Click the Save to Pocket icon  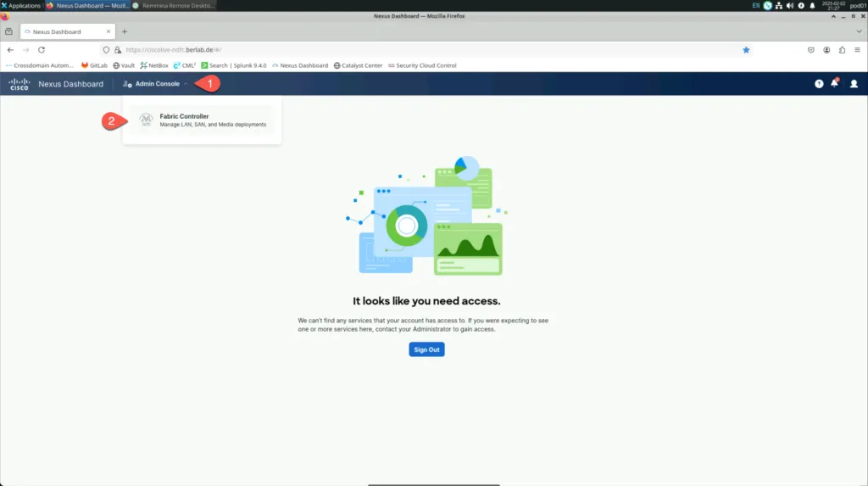pos(810,50)
